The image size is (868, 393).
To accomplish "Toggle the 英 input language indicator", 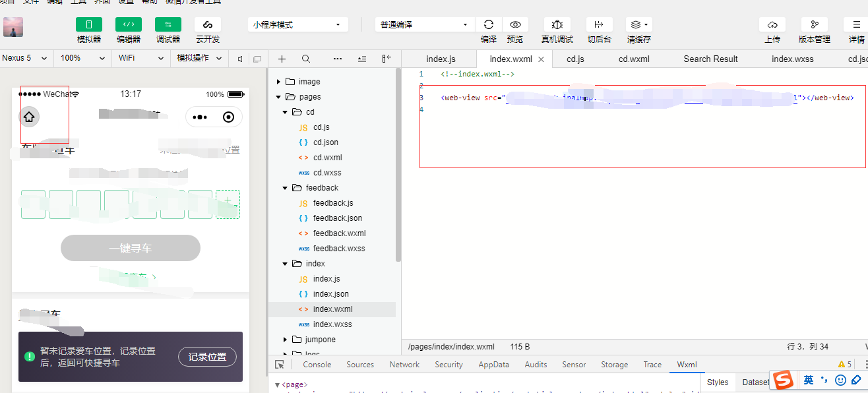I will pos(809,380).
